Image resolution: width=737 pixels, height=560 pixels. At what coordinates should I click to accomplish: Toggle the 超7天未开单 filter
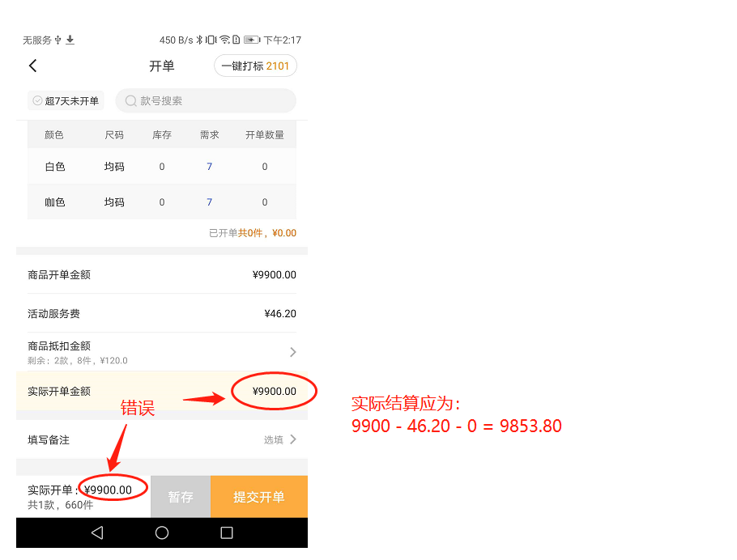coord(66,100)
